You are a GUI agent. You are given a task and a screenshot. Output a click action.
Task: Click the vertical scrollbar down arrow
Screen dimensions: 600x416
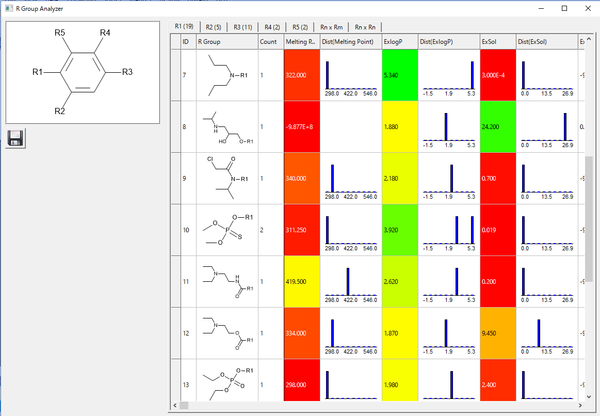pos(591,392)
